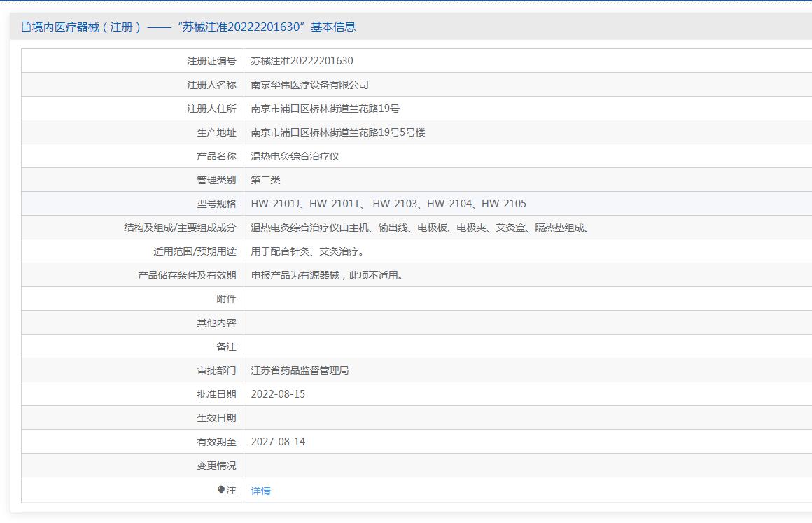
Task: Click the document icon in the header
Action: point(26,27)
